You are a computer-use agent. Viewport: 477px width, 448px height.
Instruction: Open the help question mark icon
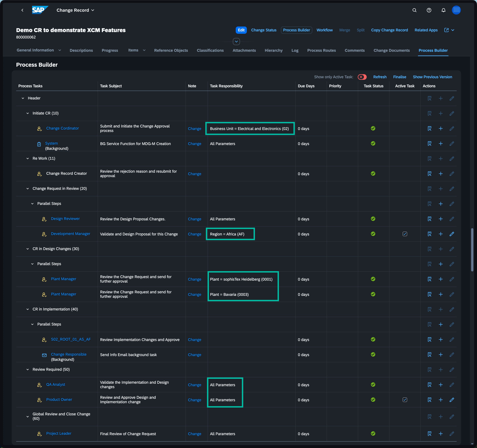pos(429,10)
